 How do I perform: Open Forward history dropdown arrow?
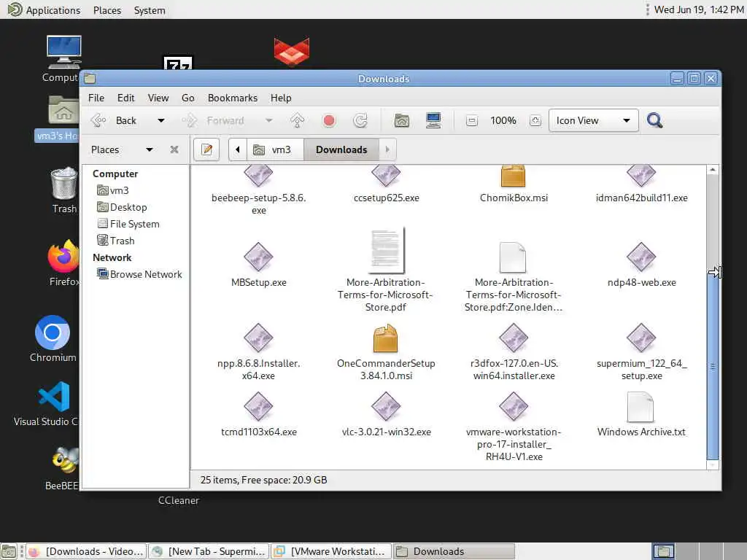pyautogui.click(x=269, y=120)
